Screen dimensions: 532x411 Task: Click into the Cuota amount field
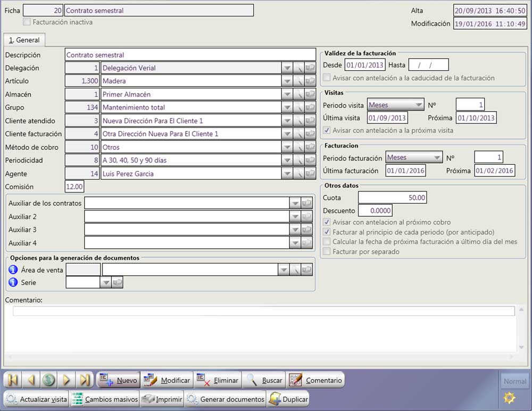click(393, 198)
